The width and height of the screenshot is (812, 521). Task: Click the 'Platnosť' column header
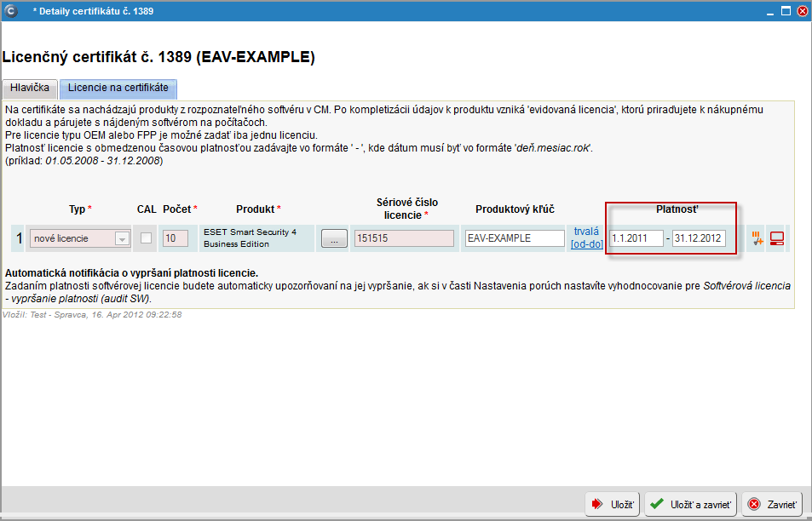click(677, 209)
